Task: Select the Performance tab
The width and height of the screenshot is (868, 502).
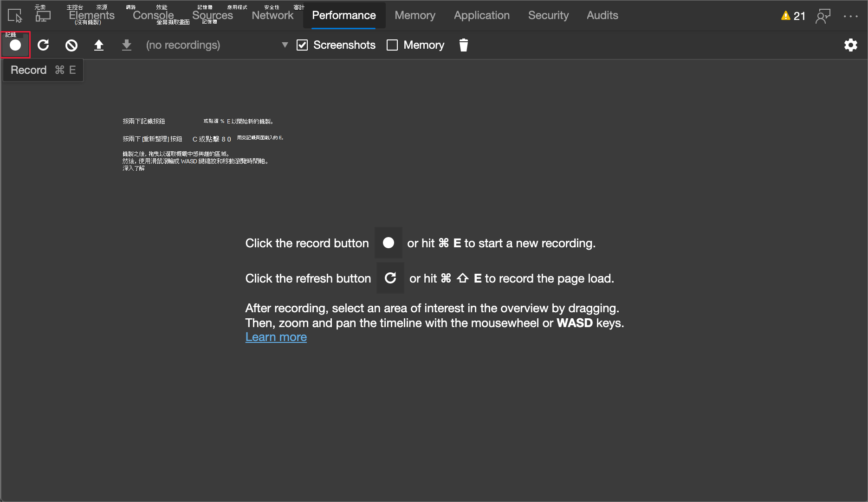Action: point(344,15)
